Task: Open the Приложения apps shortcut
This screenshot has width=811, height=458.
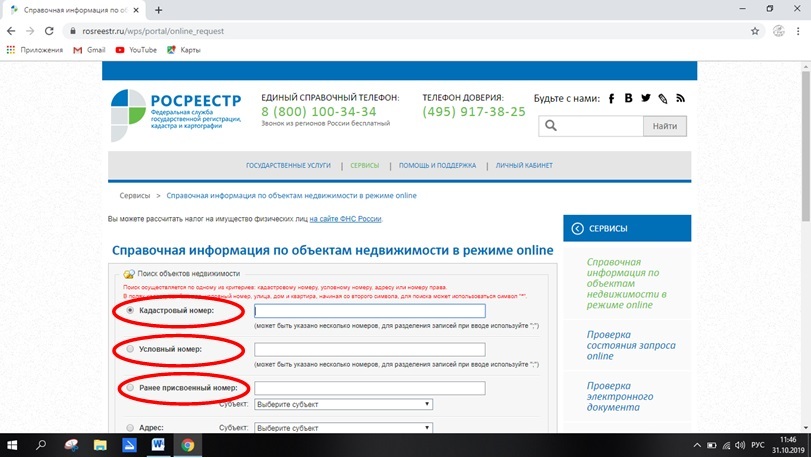Action: coord(35,50)
